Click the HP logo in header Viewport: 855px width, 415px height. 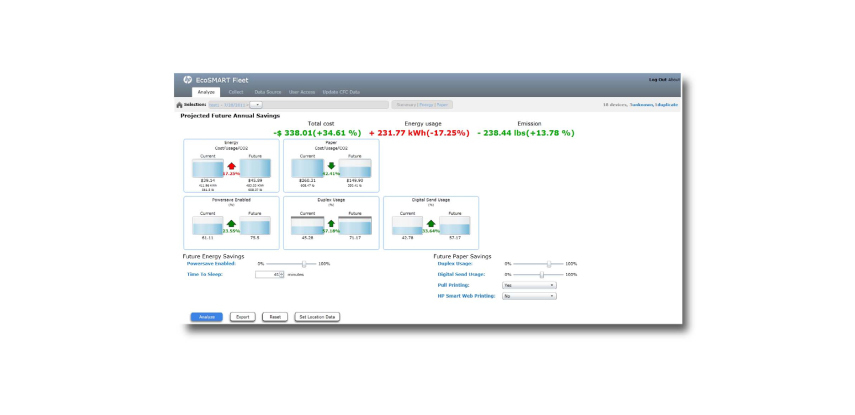coord(187,79)
